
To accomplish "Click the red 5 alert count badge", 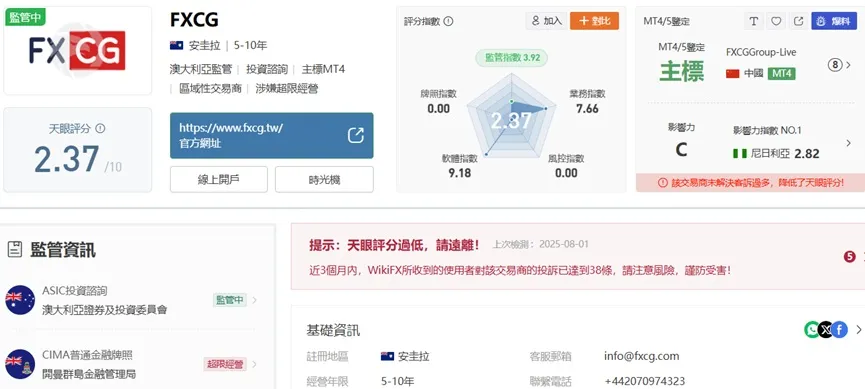I will tap(850, 256).
